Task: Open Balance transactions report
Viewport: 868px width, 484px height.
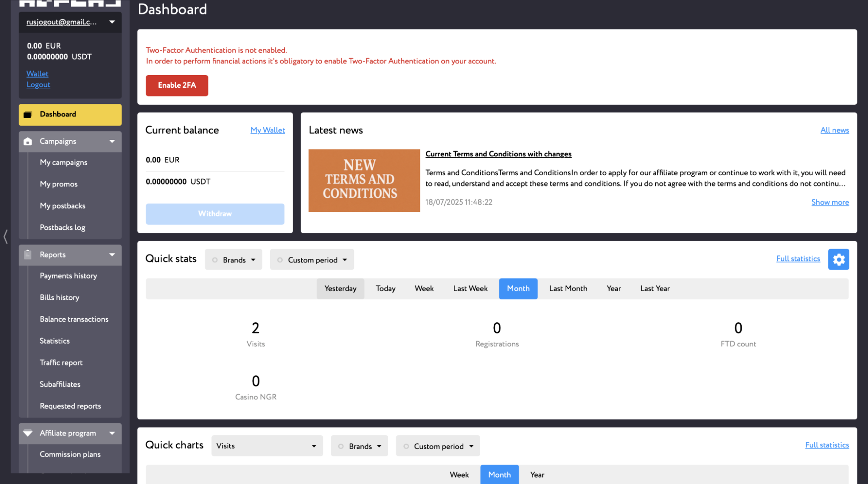Action: 74,319
